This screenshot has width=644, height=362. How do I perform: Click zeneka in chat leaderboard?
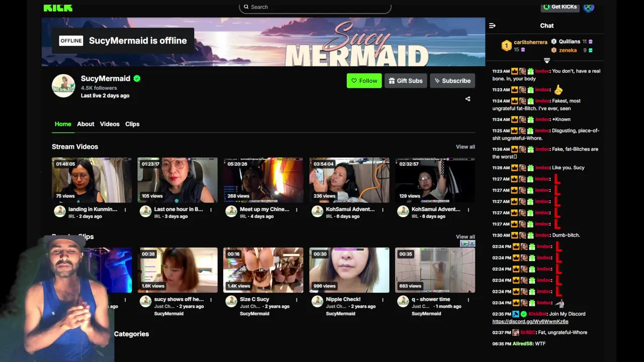568,50
